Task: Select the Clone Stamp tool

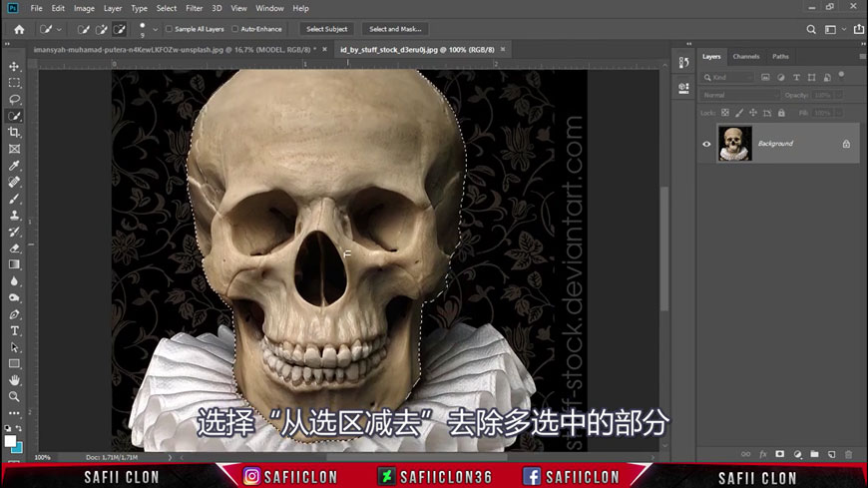Action: tap(14, 216)
